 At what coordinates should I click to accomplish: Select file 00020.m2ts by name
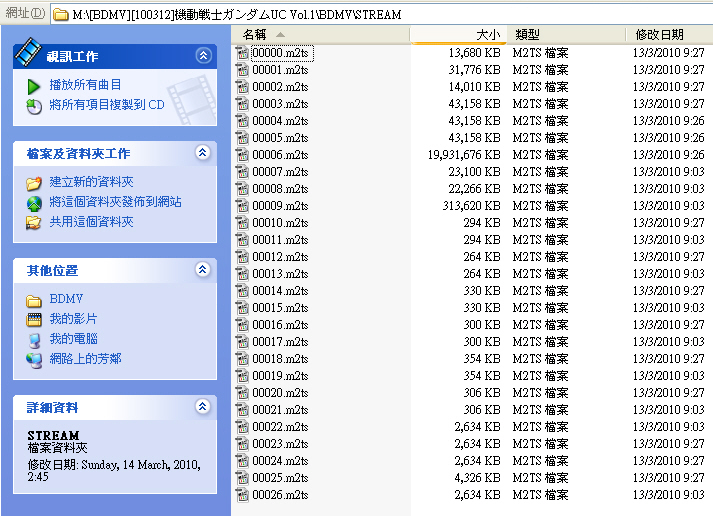[280, 393]
